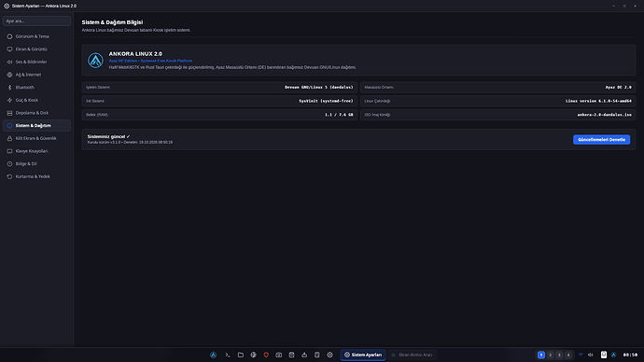
Task: Click the ANKORA LINUX 2.0 heading
Action: 135,54
